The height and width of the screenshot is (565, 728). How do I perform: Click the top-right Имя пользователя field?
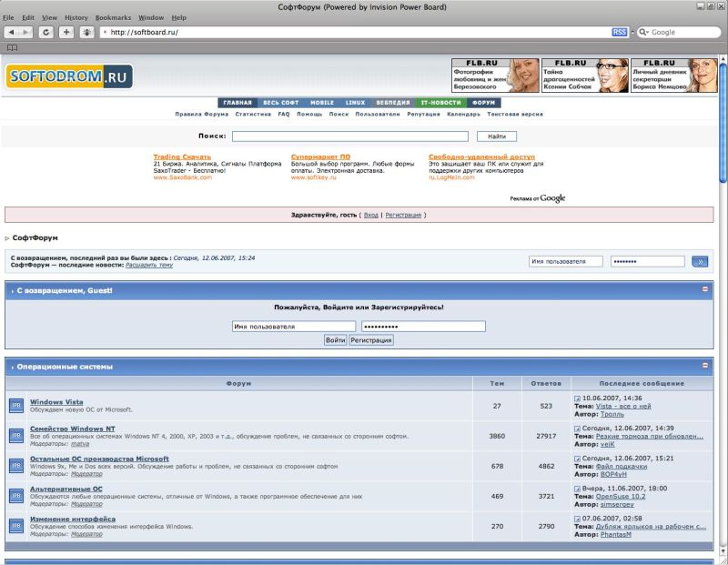click(565, 261)
